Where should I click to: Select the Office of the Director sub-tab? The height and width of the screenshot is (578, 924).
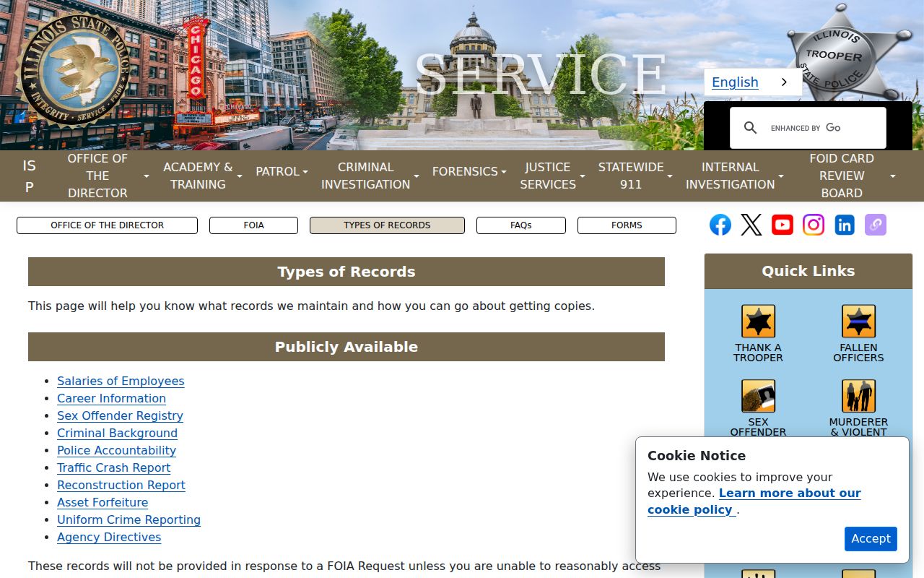[107, 225]
